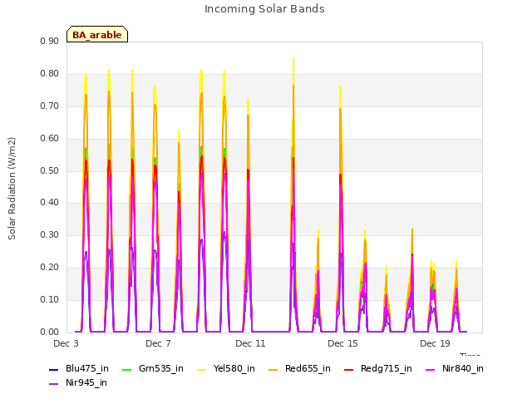
Task: Click the red Redg715_in color marker
Action: click(348, 369)
